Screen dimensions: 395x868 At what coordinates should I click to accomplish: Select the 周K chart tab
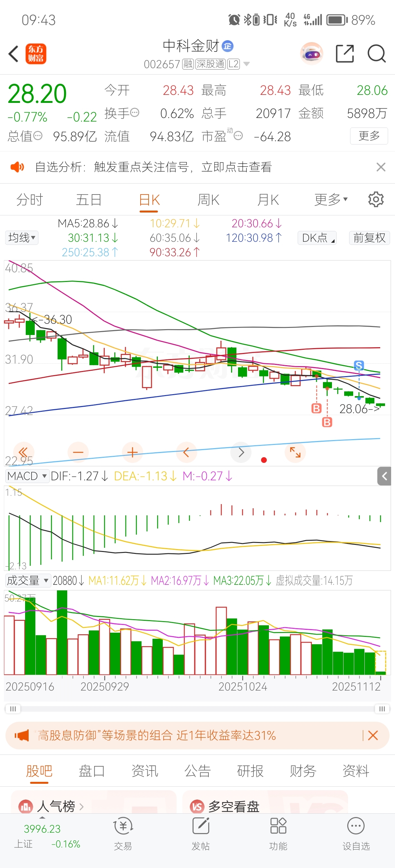[208, 200]
